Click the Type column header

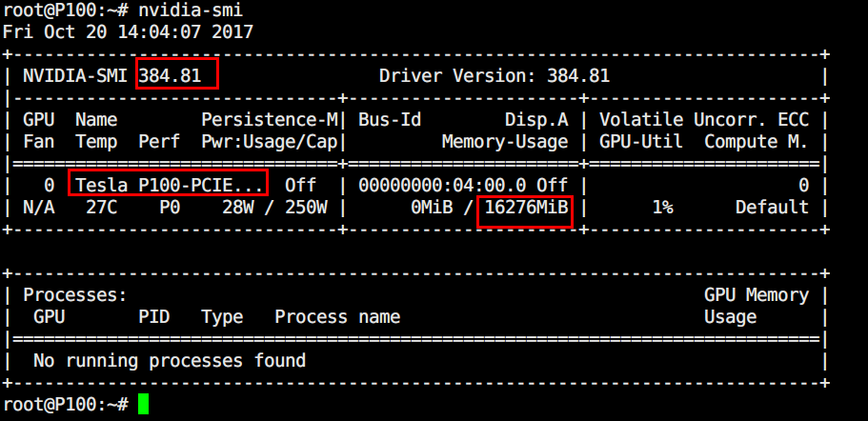pos(222,317)
